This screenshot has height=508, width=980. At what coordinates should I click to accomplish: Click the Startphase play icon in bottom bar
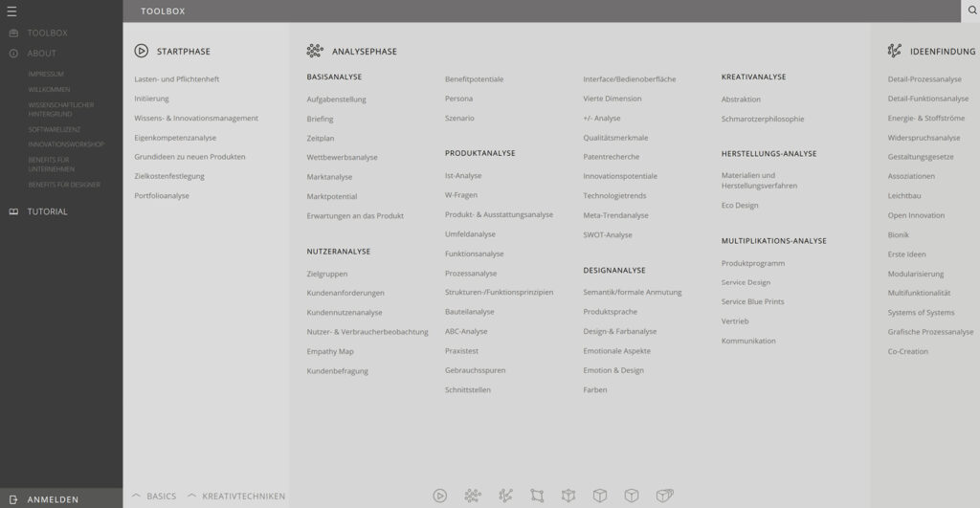(x=440, y=496)
